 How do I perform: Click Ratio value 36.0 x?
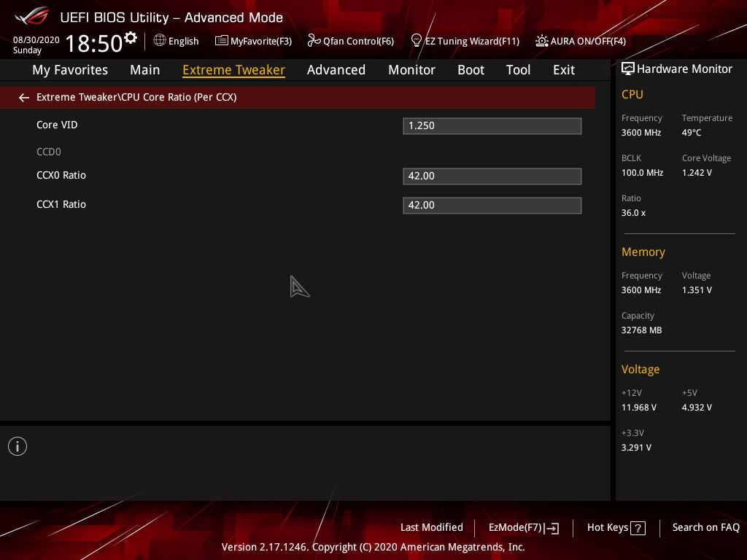pos(634,213)
